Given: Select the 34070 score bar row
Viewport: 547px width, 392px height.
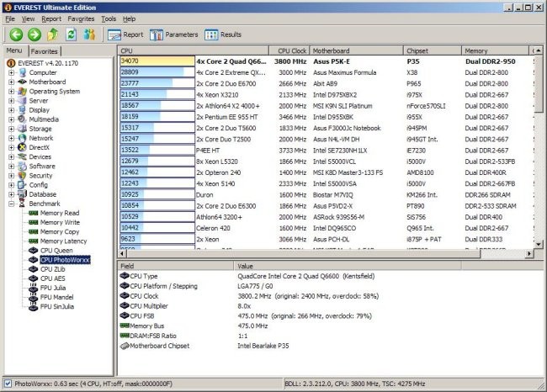Looking at the screenshot, I should 157,61.
